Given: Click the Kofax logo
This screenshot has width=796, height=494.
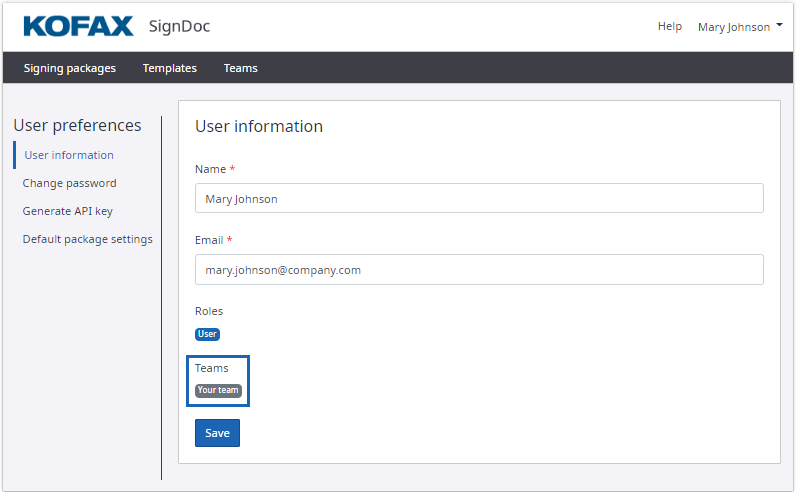Looking at the screenshot, I should pyautogui.click(x=77, y=26).
